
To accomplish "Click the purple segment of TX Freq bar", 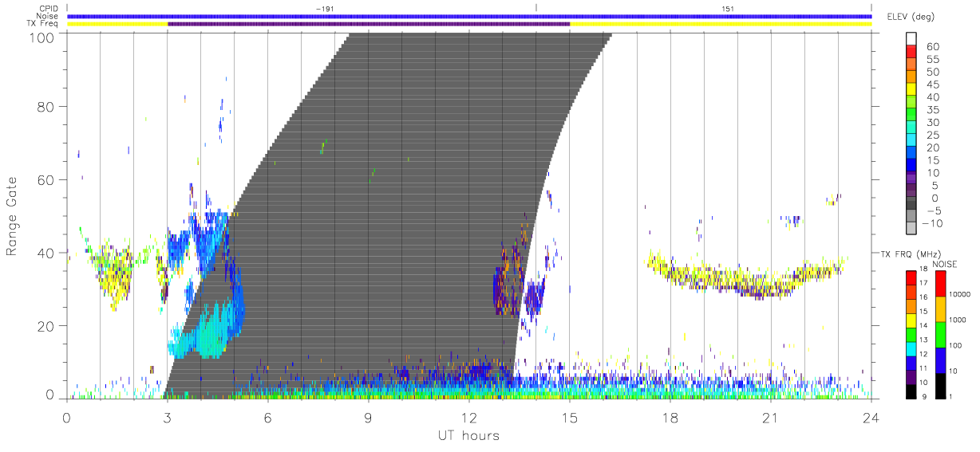I will [369, 24].
